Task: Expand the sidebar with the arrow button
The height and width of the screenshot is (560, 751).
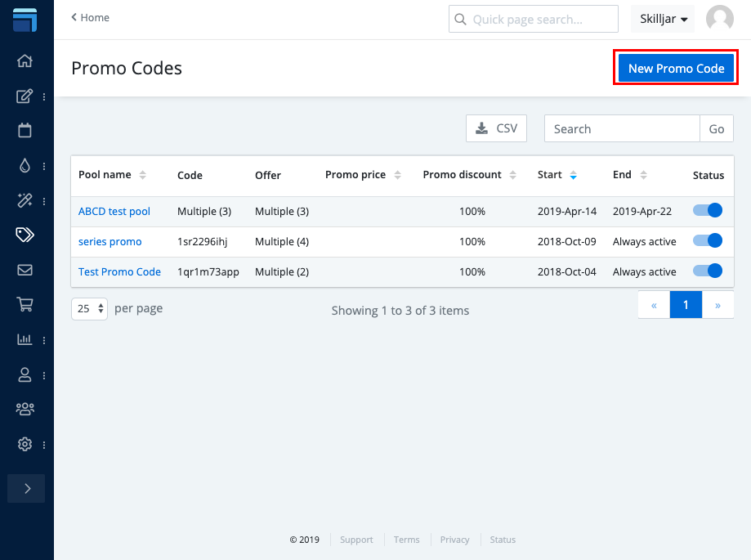Action: pos(26,488)
